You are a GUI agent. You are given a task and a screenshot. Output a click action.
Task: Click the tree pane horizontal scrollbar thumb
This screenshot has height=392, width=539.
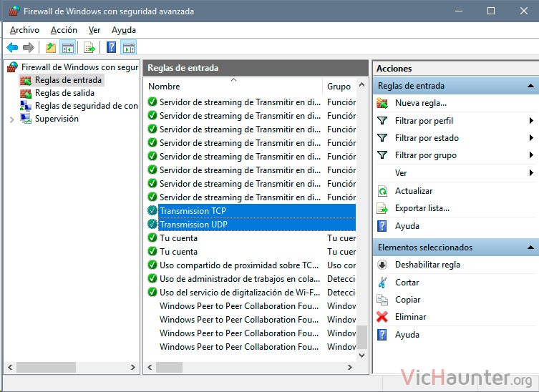pyautogui.click(x=46, y=367)
